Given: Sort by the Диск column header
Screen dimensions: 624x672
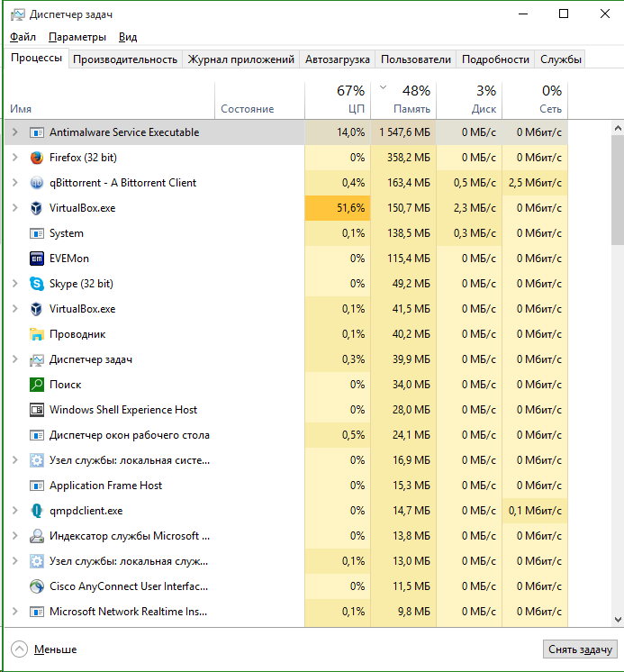Looking at the screenshot, I should coord(469,100).
